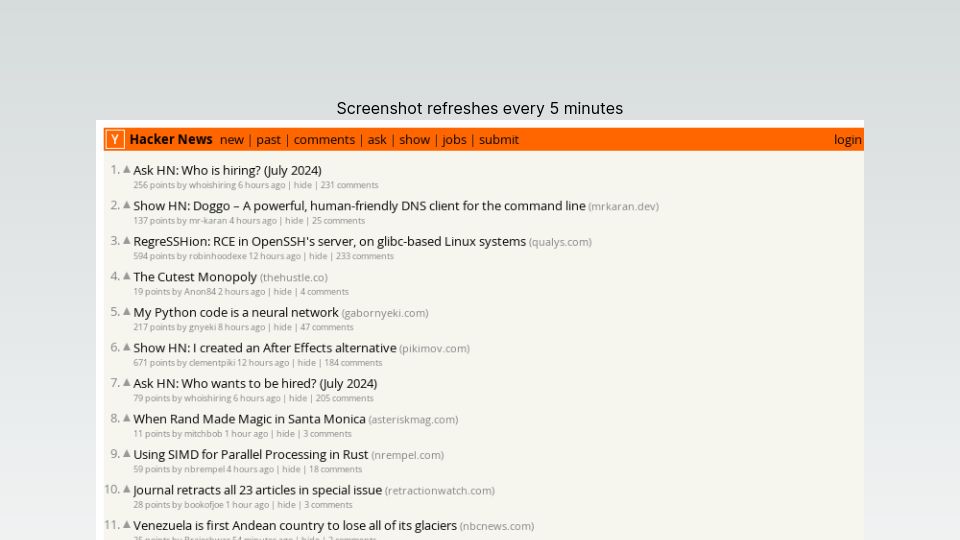Screen dimensions: 960x540
Task: Upvote the Doggo DNS client story
Action: (127, 205)
